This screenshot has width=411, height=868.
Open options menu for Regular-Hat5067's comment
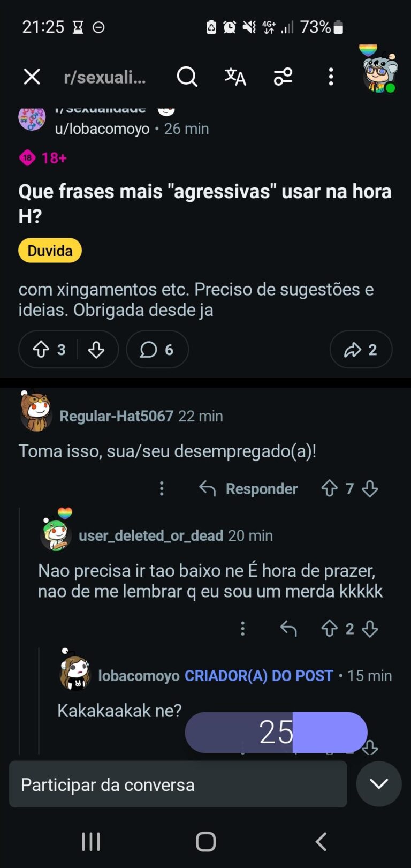click(162, 488)
